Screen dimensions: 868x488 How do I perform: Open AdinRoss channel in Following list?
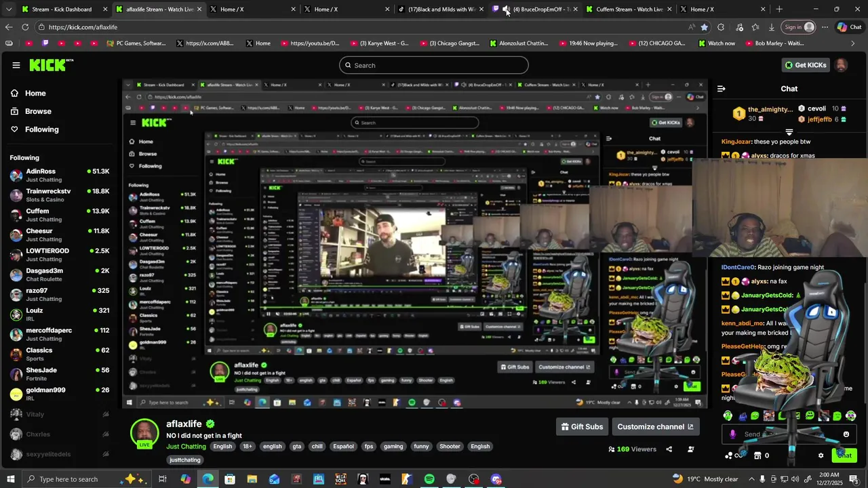click(x=60, y=175)
